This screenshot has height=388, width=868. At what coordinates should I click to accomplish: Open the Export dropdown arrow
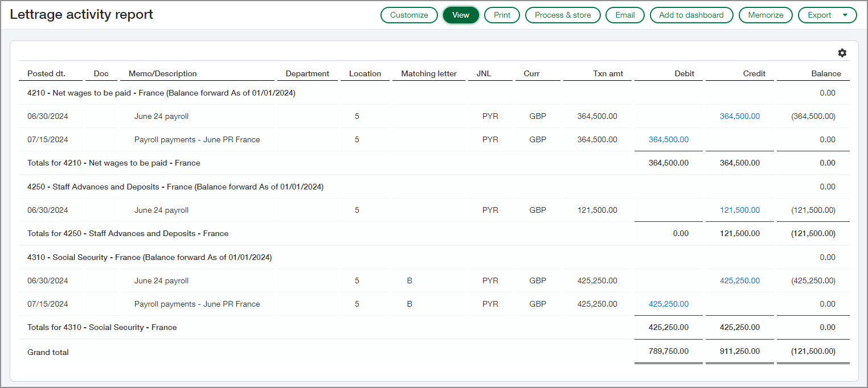(x=846, y=15)
